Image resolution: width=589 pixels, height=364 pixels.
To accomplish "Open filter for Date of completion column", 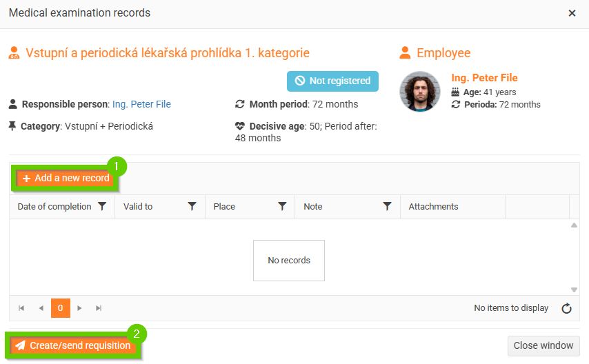I will [x=102, y=206].
